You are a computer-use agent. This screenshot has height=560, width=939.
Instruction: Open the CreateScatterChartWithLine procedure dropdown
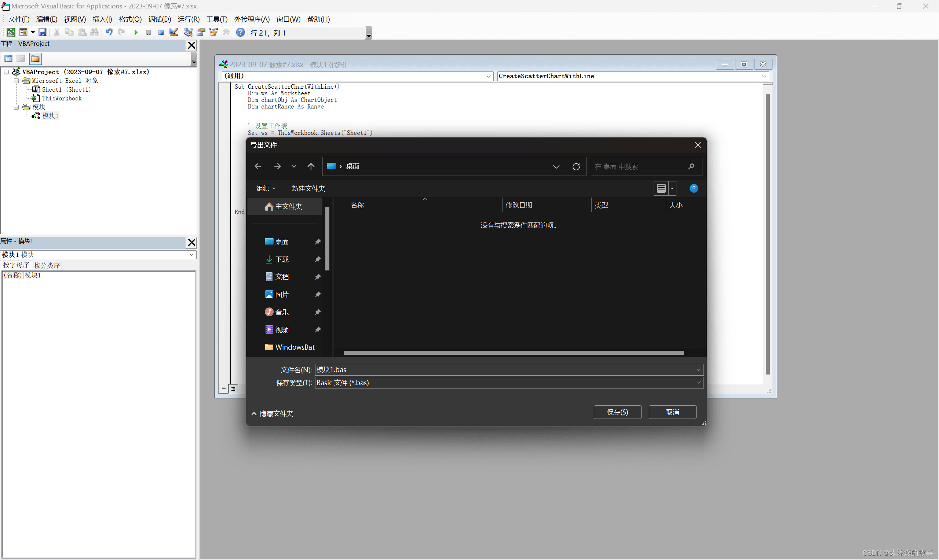click(x=764, y=76)
